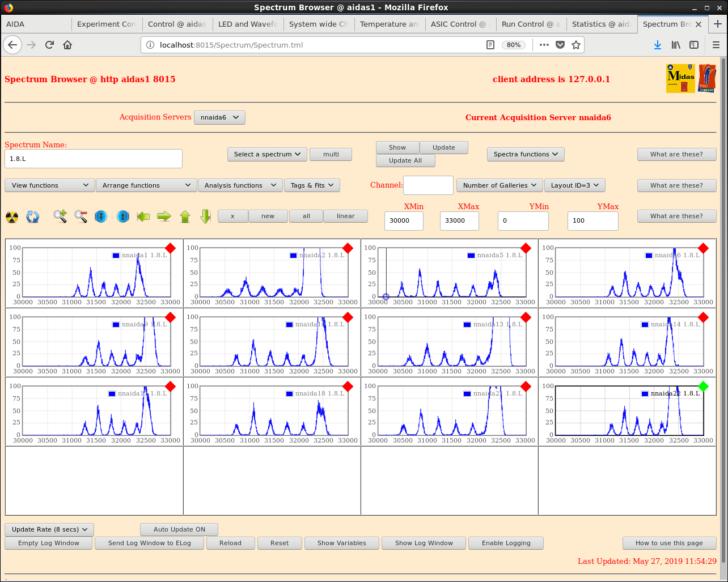Click the multi button
Screen dimensions: 728x582
coord(331,154)
